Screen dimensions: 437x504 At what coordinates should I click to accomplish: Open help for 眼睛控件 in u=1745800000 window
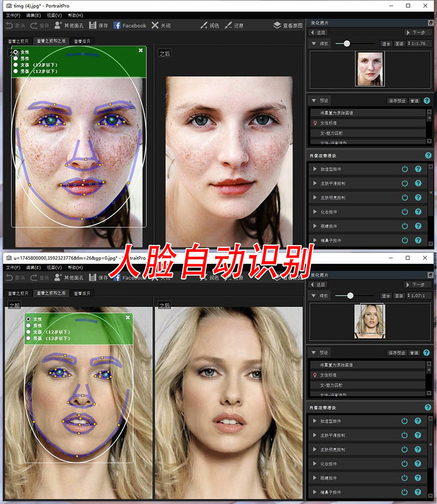pos(418,478)
